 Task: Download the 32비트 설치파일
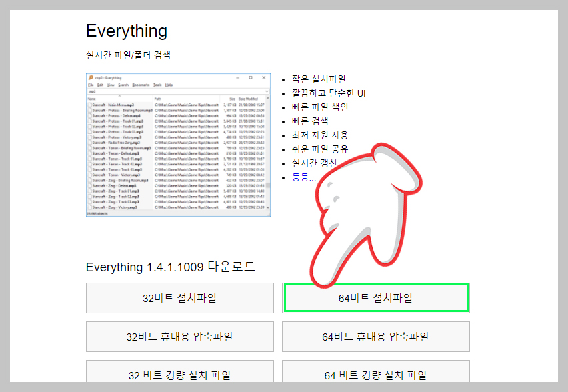point(180,298)
